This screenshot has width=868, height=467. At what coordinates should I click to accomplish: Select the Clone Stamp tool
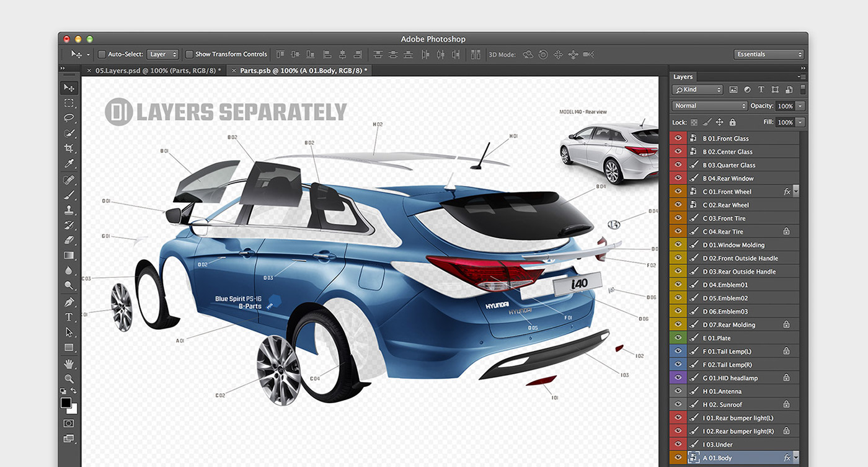click(x=69, y=210)
